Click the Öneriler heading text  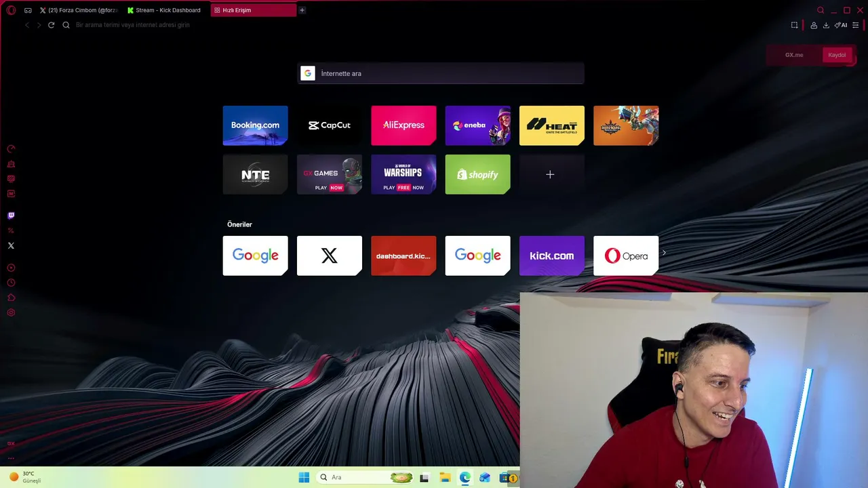(239, 224)
